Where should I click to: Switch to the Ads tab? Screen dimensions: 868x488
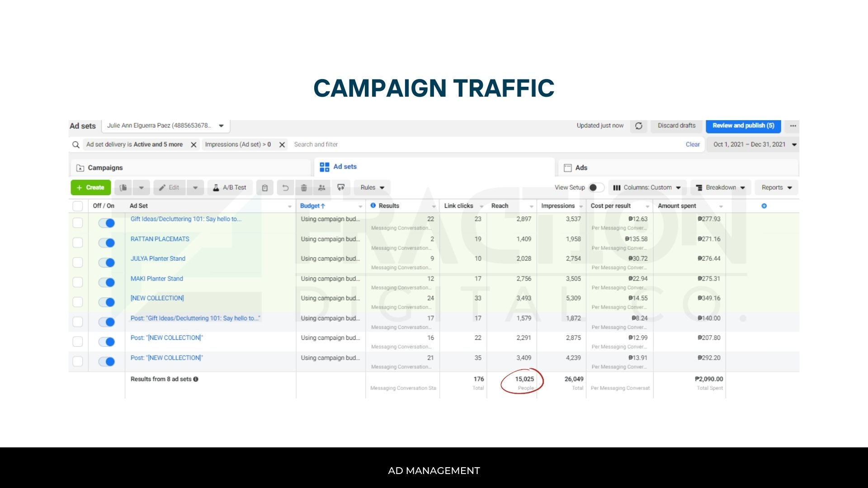click(581, 168)
